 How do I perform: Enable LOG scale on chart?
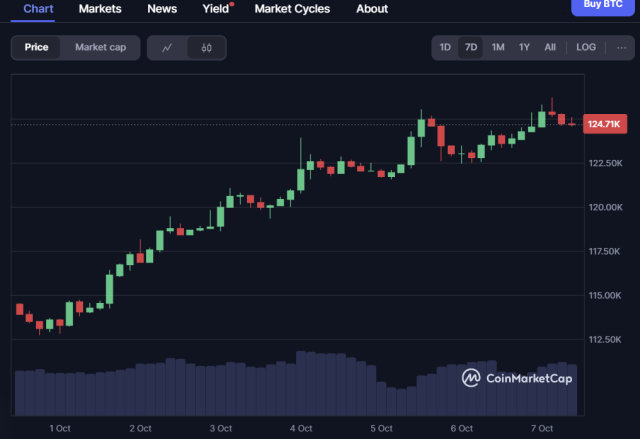pyautogui.click(x=586, y=47)
